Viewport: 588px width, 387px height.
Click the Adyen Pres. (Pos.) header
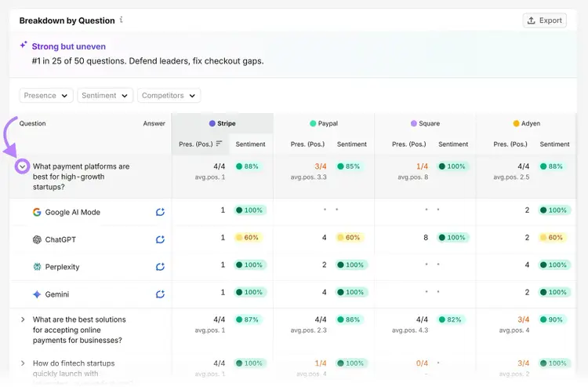510,144
